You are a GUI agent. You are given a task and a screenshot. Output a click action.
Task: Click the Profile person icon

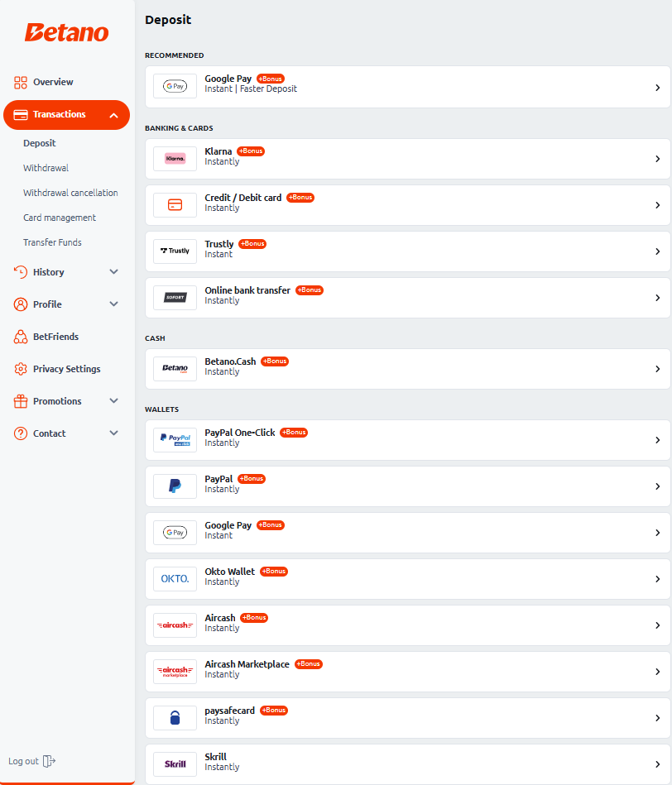coord(21,304)
